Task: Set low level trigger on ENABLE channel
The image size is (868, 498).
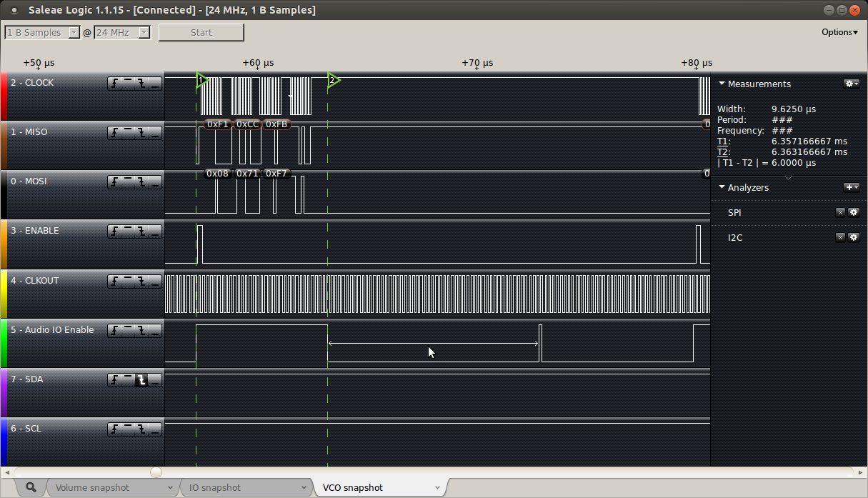Action: point(154,231)
